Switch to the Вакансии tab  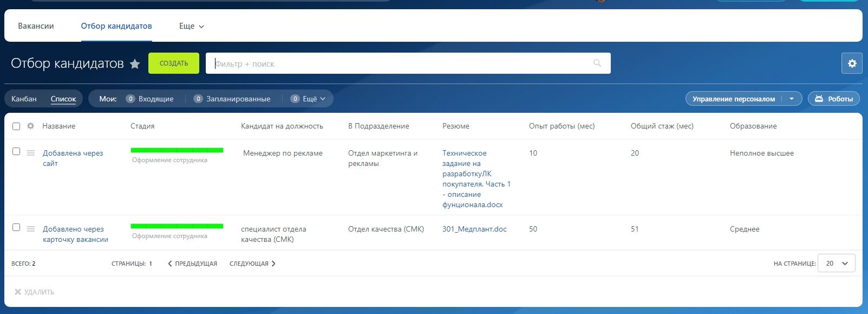(36, 26)
